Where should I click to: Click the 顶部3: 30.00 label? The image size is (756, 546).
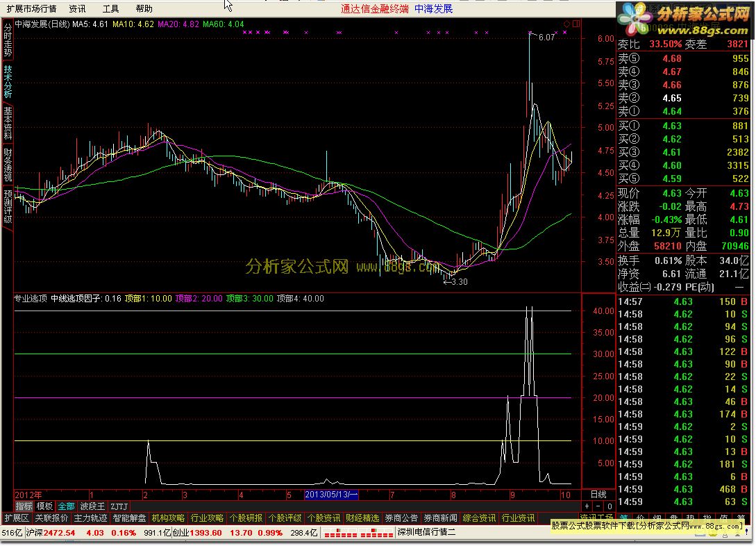coord(249,299)
